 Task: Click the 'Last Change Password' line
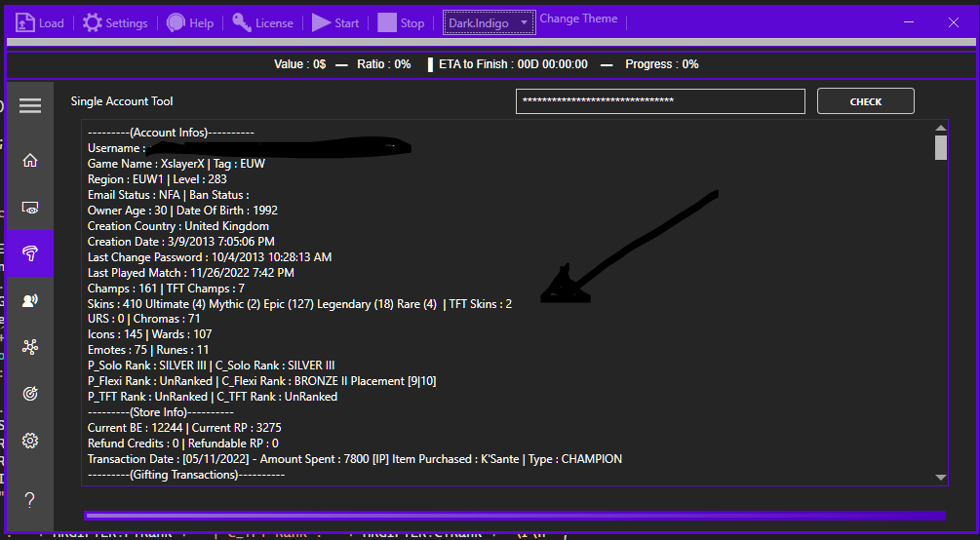coord(210,257)
